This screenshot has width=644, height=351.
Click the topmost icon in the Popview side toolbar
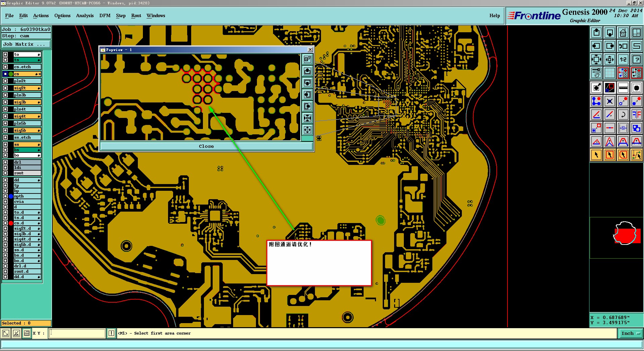[x=307, y=59]
